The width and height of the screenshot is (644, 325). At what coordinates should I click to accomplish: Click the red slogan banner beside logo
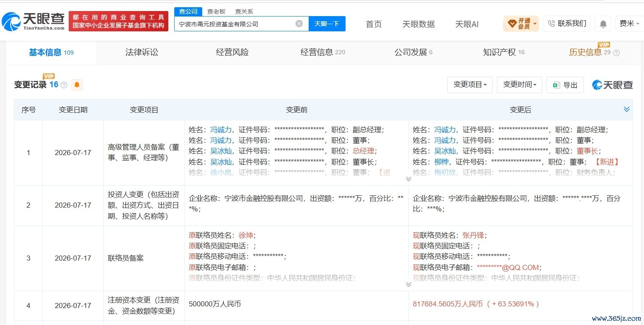pos(118,21)
